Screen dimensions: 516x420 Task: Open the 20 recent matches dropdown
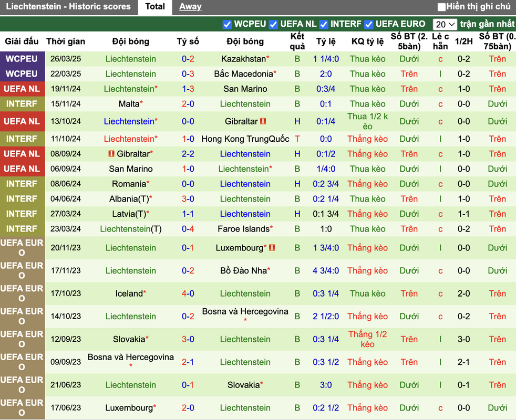point(445,24)
